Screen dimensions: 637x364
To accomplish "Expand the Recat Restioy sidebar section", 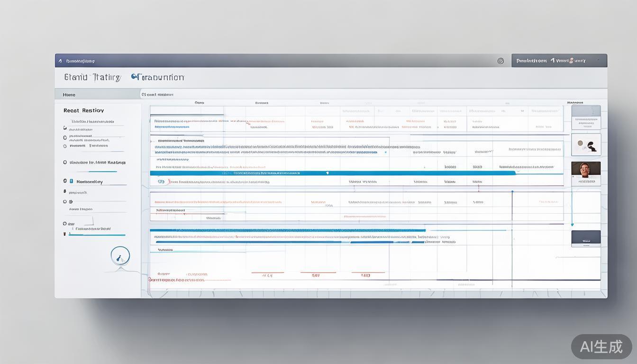I will pos(83,110).
